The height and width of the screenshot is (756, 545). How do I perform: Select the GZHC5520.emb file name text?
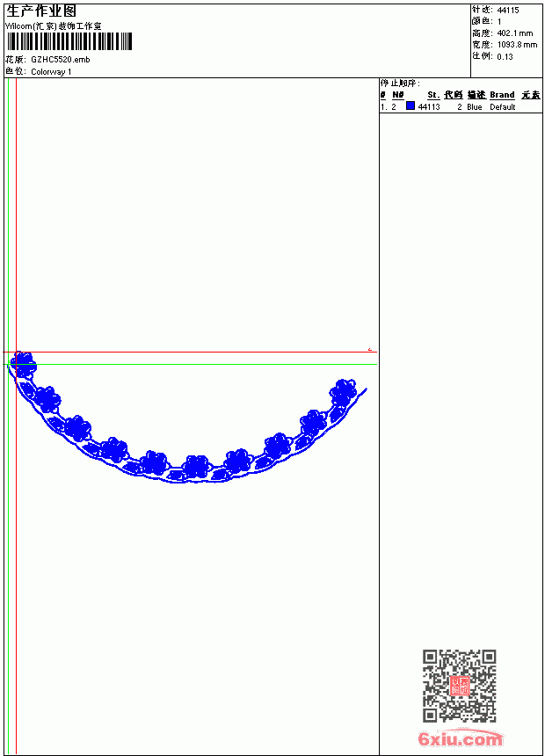pyautogui.click(x=61, y=60)
